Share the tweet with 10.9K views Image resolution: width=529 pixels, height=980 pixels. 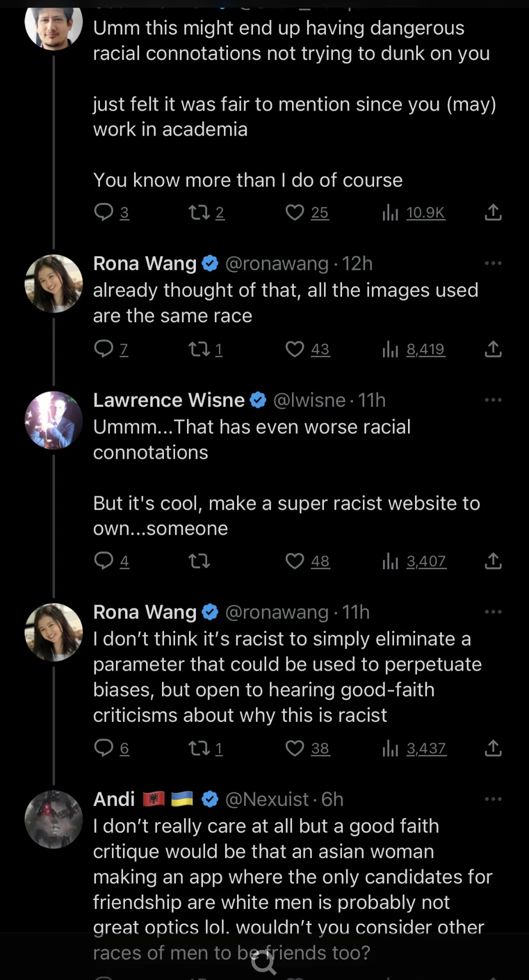point(493,212)
